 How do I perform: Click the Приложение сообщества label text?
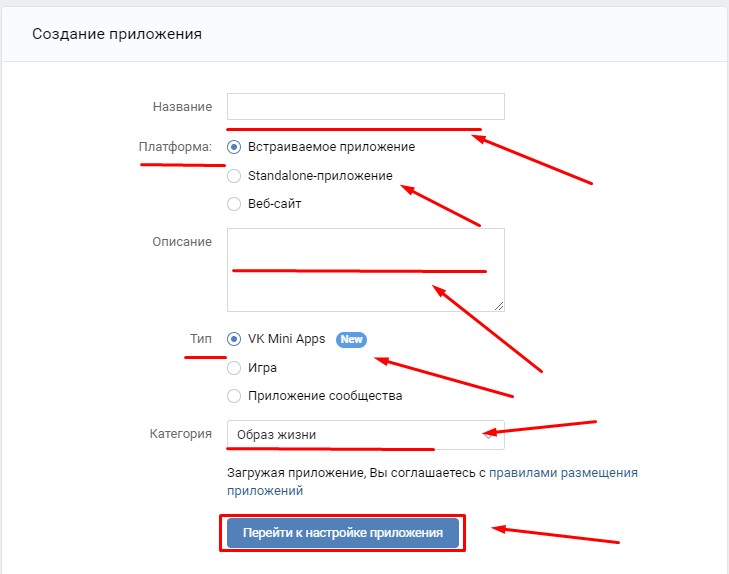coord(325,396)
